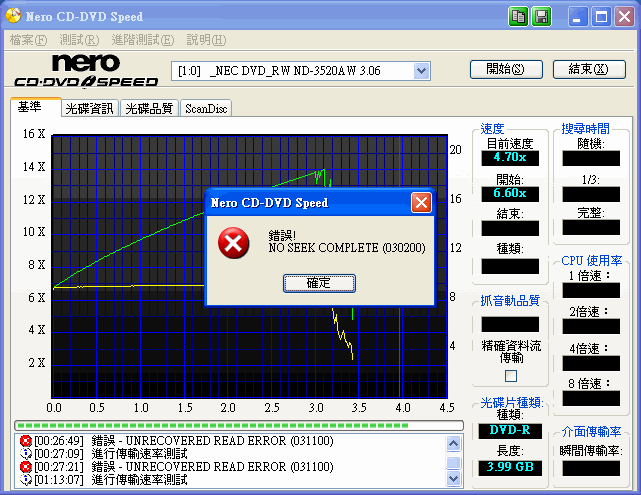The height and width of the screenshot is (495, 641).
Task: Click the current speed value 4.70x
Action: pos(510,158)
